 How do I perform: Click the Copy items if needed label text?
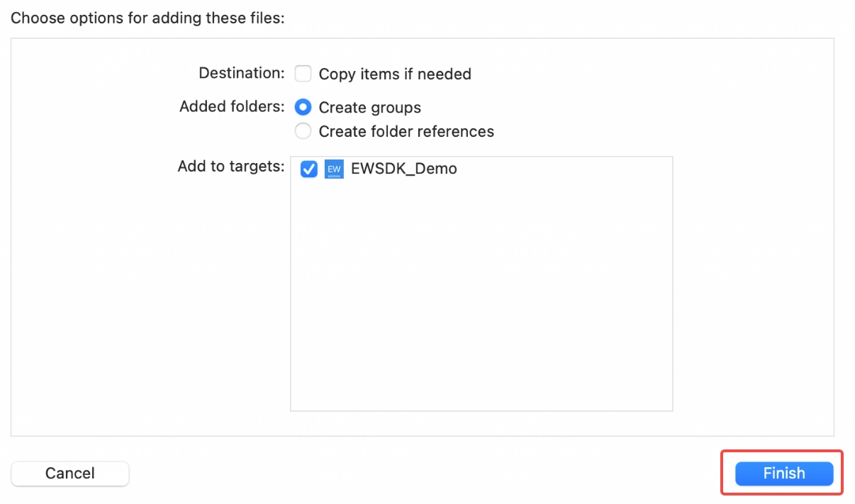[395, 74]
